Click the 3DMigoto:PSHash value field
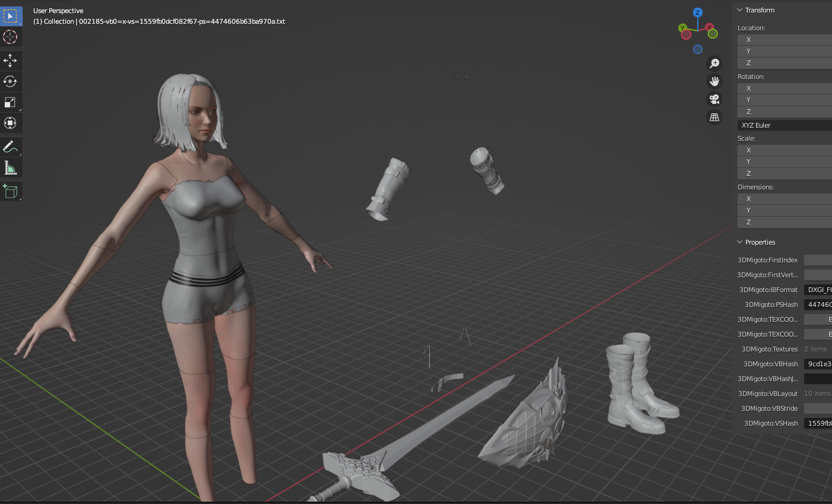Screen dimensions: 832x504 click(x=818, y=305)
